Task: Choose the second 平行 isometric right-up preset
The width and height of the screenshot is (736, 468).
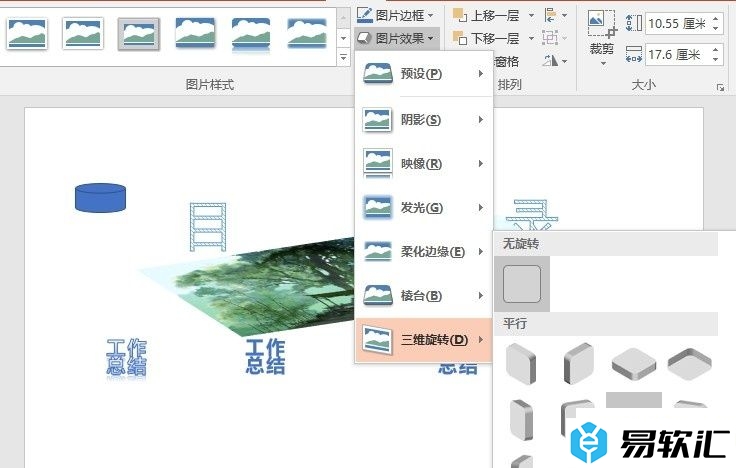Action: coord(578,364)
